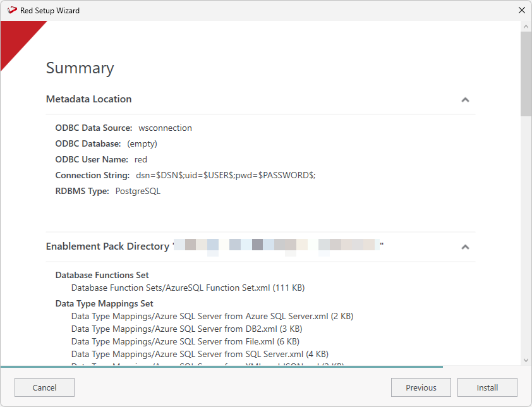Screen dimensions: 532x407
Task: Click the PostgreSQL RDBMS Type value
Action: click(x=138, y=191)
